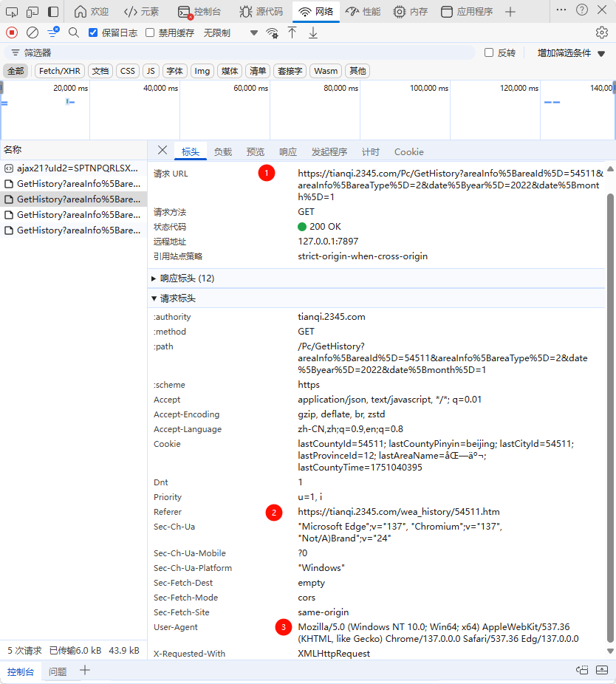This screenshot has height=684, width=616.
Task: Filter by Wasm requests
Action: tap(326, 71)
